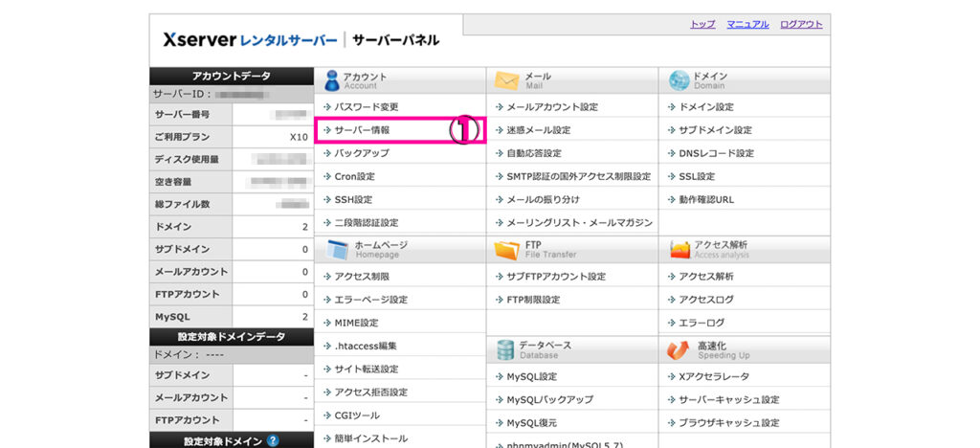Open エラーページ設定
Image resolution: width=980 pixels, height=448 pixels.
coord(371,300)
